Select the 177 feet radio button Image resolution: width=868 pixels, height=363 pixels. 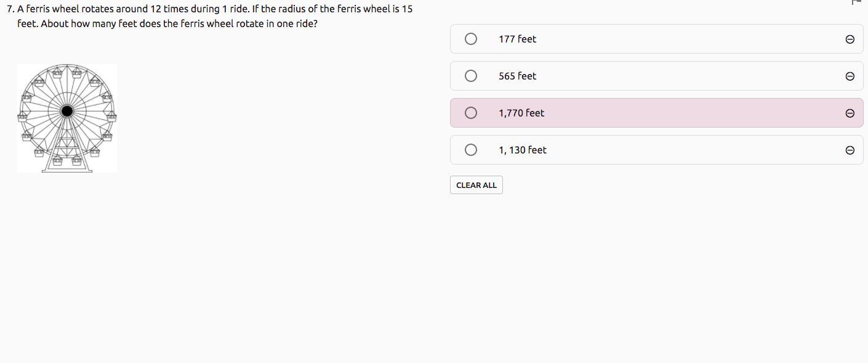(x=471, y=39)
